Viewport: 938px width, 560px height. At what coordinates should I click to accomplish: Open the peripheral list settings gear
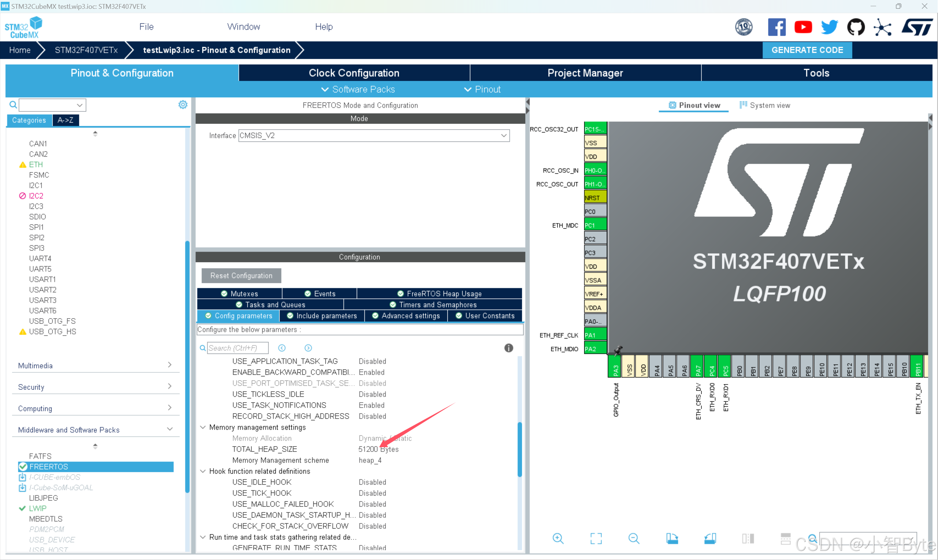pos(183,105)
